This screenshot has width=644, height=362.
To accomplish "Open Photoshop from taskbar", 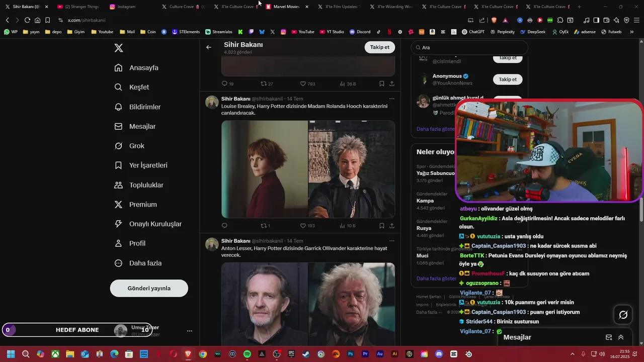I will click(351, 354).
